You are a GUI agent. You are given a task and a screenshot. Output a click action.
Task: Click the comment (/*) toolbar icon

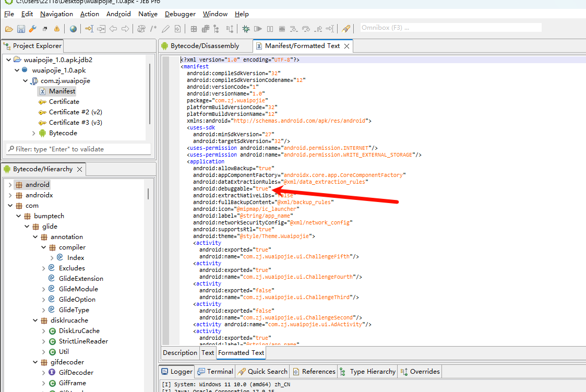tap(153, 29)
